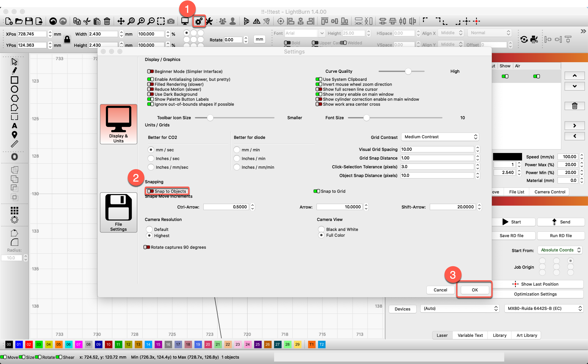Screen dimensions: 588x364
Task: Click OK to confirm settings
Action: 475,290
